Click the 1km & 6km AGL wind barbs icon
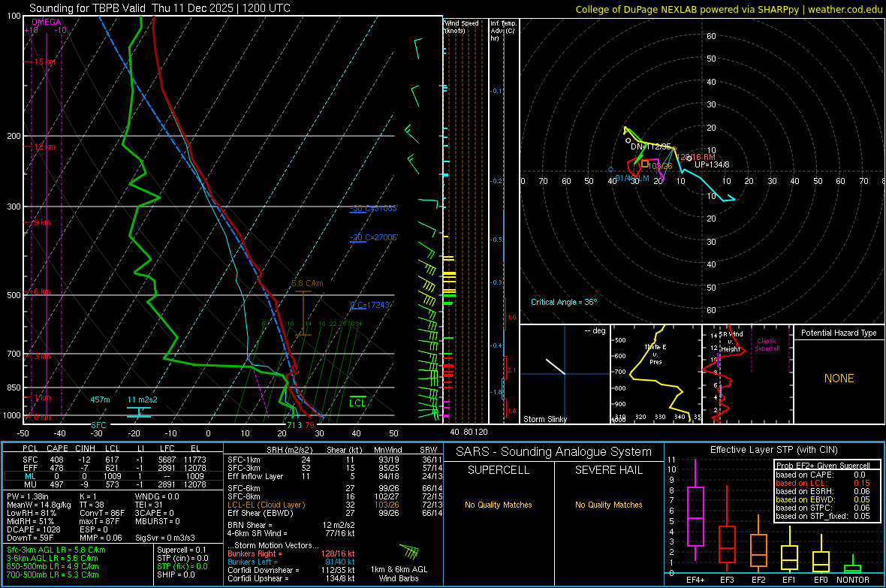 pyautogui.click(x=408, y=552)
